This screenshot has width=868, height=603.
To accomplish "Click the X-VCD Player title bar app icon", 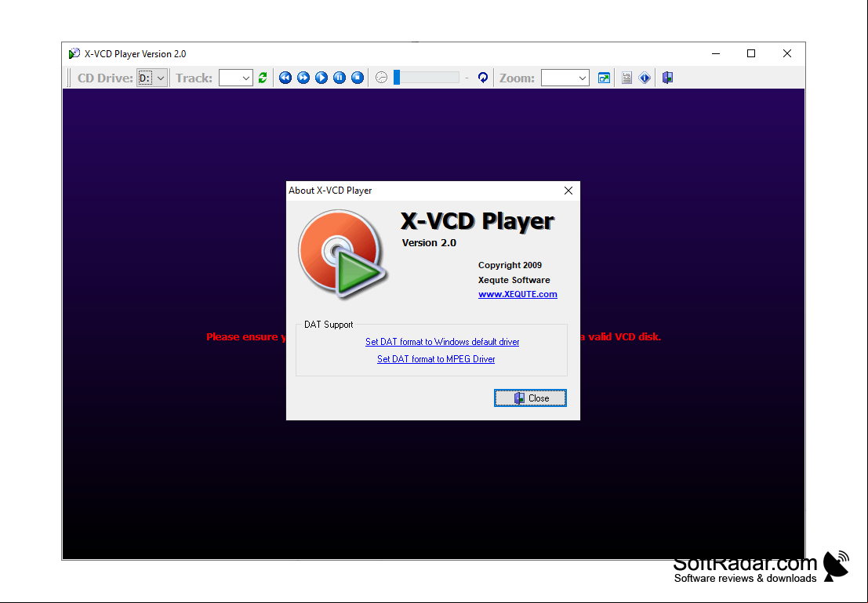I will (x=74, y=53).
